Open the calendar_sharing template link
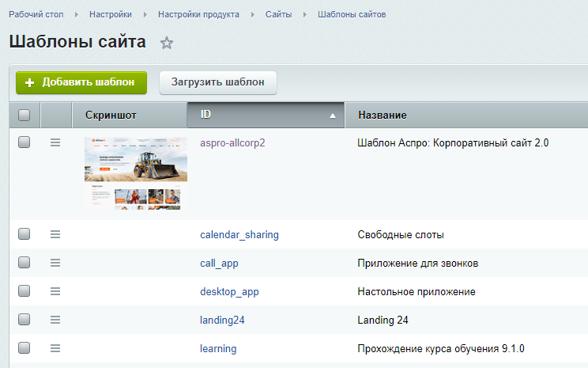The image size is (588, 368). pos(239,235)
